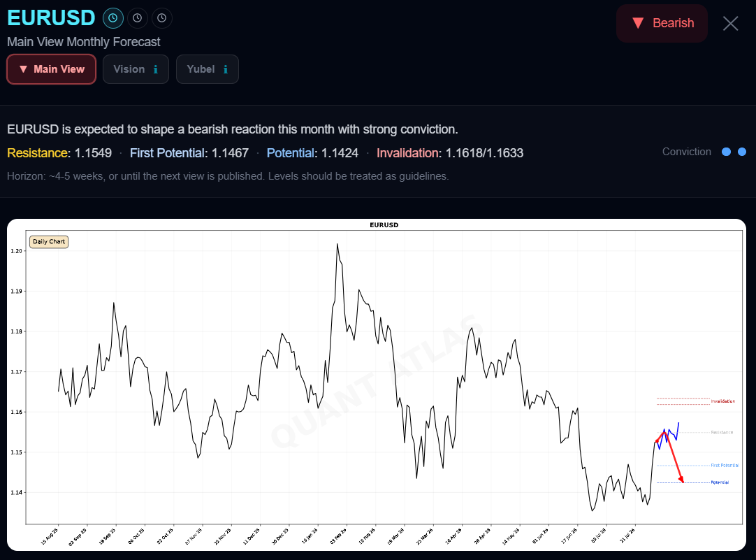Select the First Potential: 1.1467 level
This screenshot has width=756, height=560.
coord(189,153)
